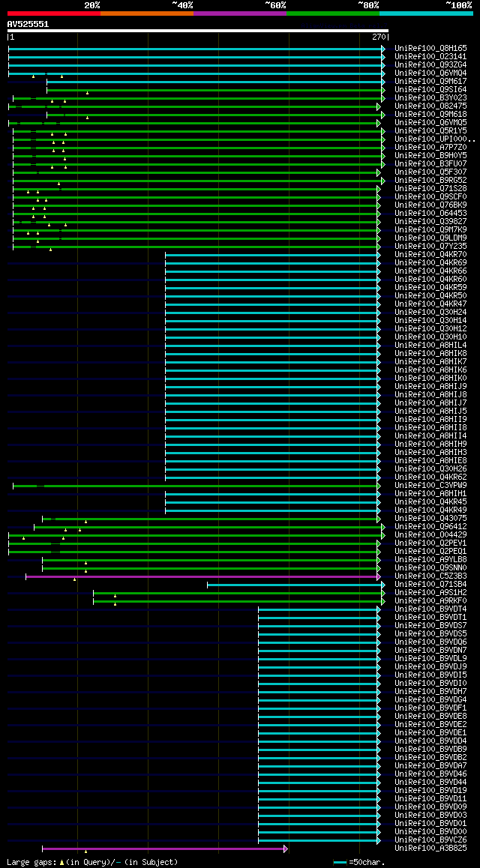The height and width of the screenshot is (868, 480).
Task: Select the UniRef100_B9RG52 label
Action: pos(430,181)
